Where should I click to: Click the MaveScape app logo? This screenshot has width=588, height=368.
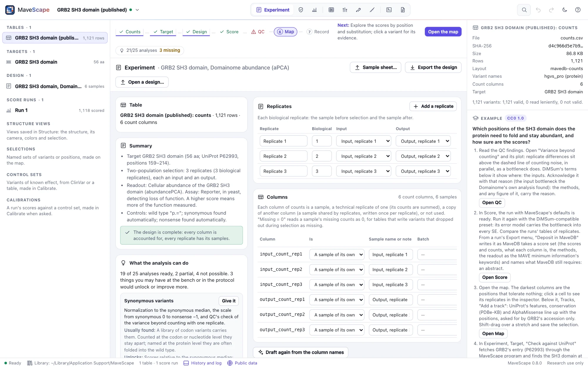[10, 10]
